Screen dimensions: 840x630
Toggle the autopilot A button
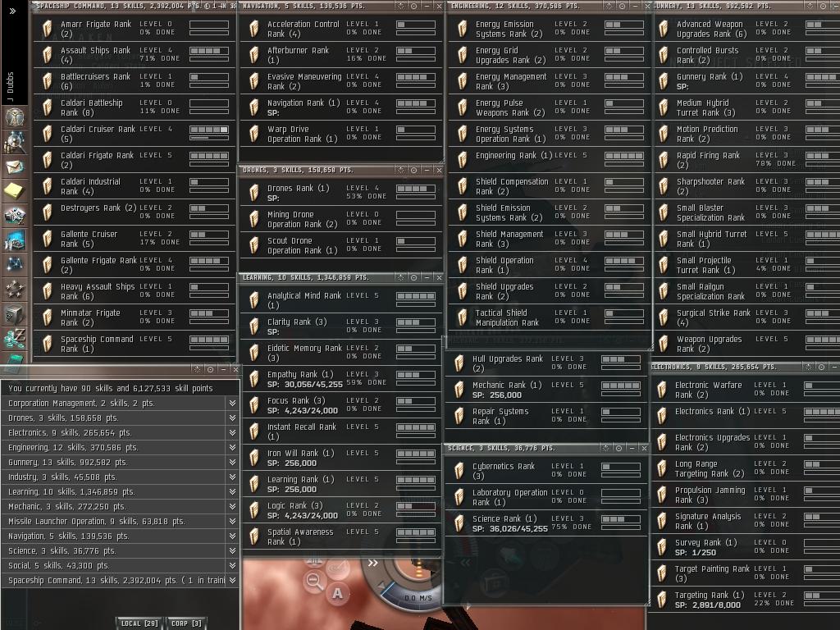coord(337,594)
